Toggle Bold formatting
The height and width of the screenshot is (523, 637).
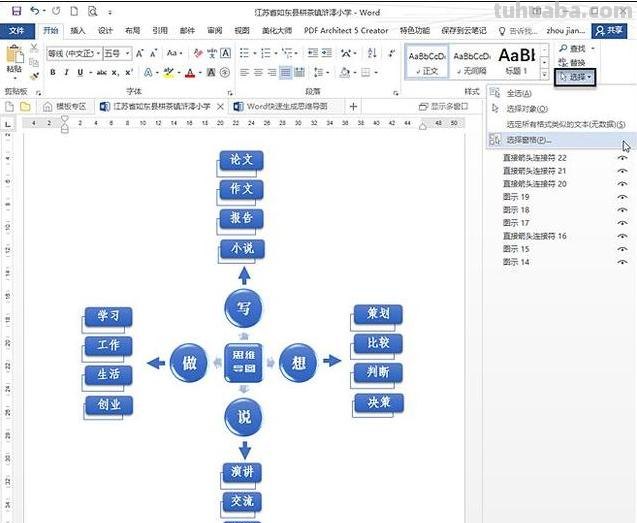tap(53, 73)
